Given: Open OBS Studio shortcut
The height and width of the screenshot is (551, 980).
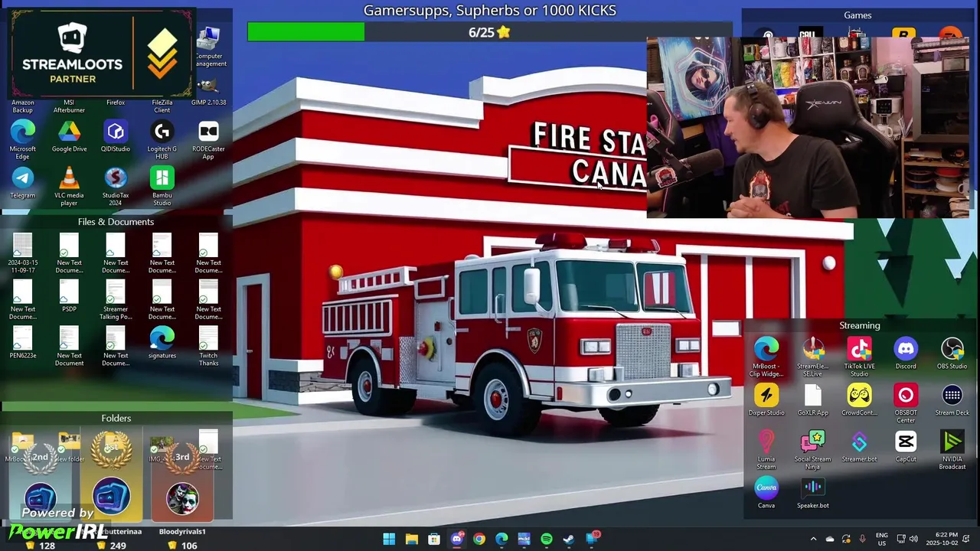Looking at the screenshot, I should (x=952, y=354).
